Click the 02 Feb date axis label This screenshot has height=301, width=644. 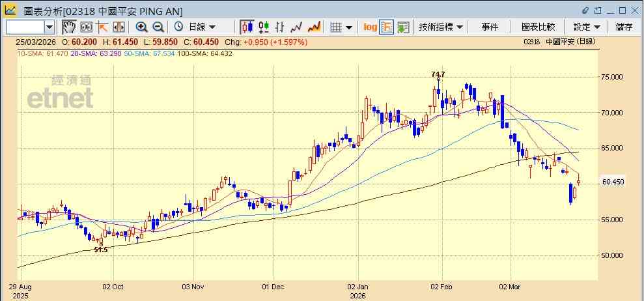click(442, 287)
